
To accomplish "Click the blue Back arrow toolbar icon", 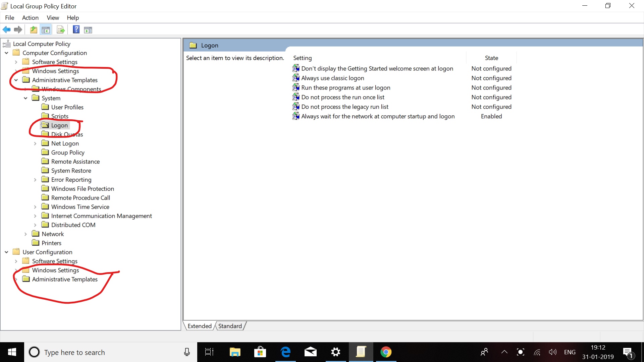I will click(6, 30).
